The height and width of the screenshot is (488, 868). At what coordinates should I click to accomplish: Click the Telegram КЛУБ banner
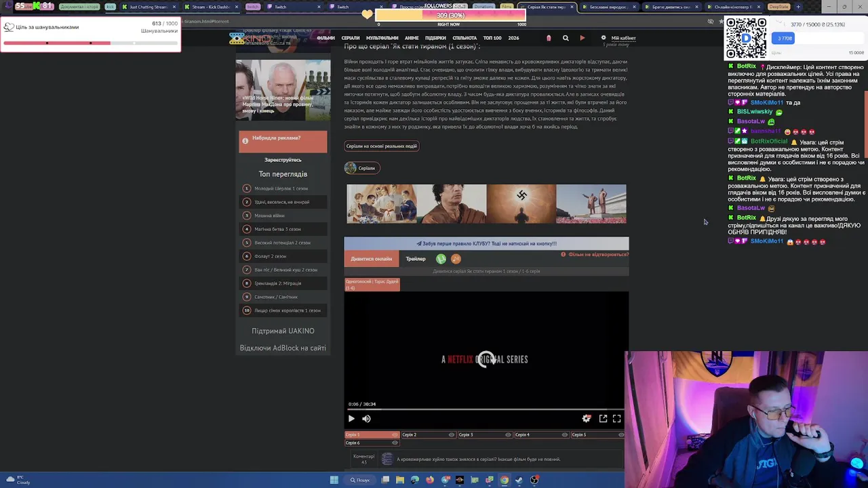[486, 243]
